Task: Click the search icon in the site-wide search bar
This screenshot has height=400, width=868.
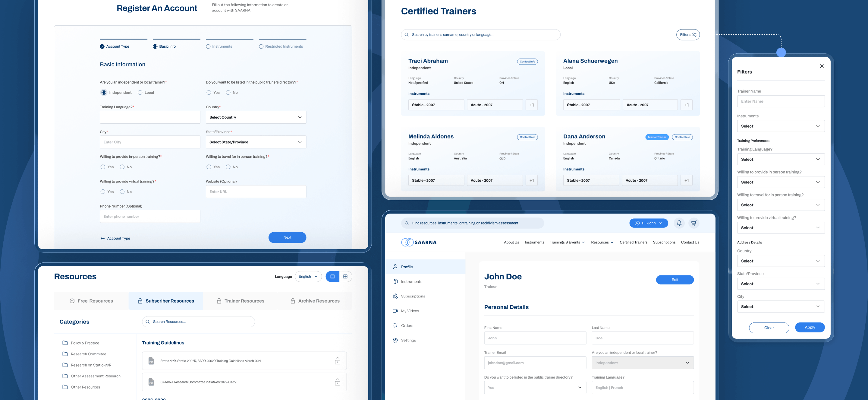Action: [x=407, y=223]
